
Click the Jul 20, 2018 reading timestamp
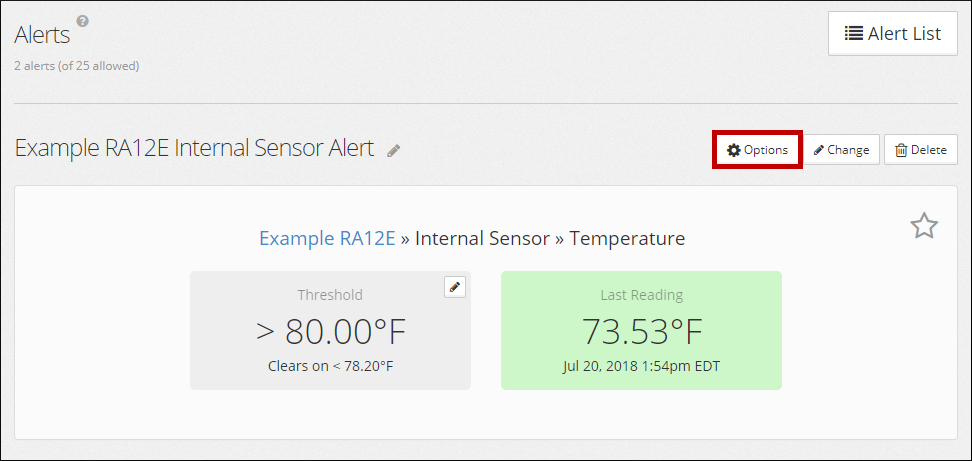click(641, 366)
